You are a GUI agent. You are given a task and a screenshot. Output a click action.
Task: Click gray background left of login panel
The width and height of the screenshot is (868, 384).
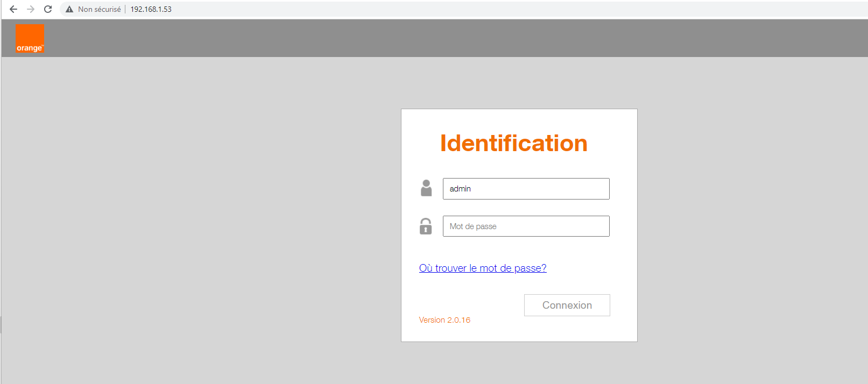coord(199,215)
